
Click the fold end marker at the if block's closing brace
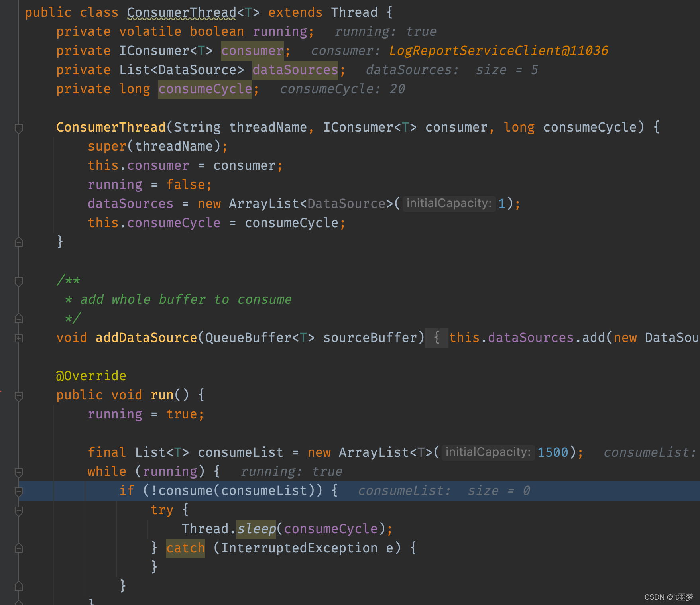[18, 587]
